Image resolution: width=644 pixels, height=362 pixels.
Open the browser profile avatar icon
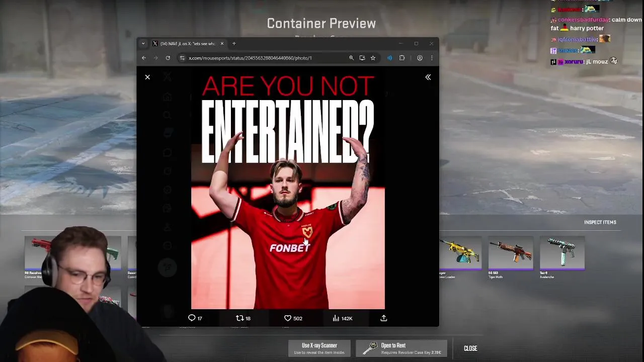(x=420, y=58)
